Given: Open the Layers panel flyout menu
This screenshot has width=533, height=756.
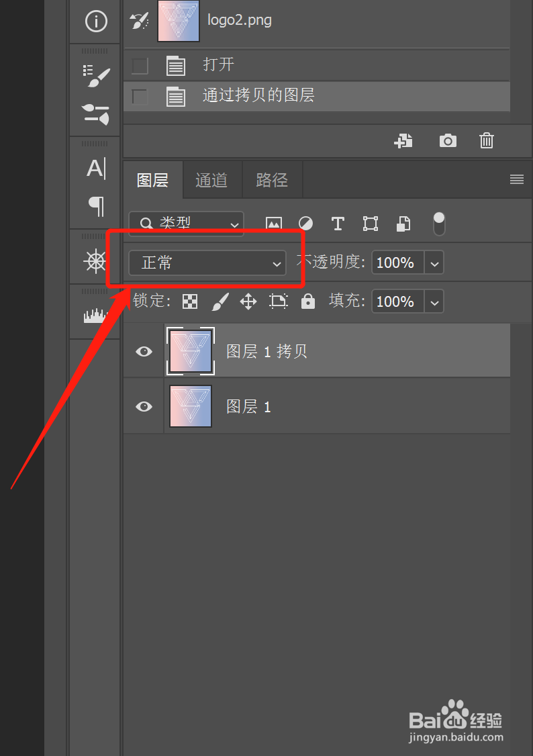Looking at the screenshot, I should click(517, 180).
